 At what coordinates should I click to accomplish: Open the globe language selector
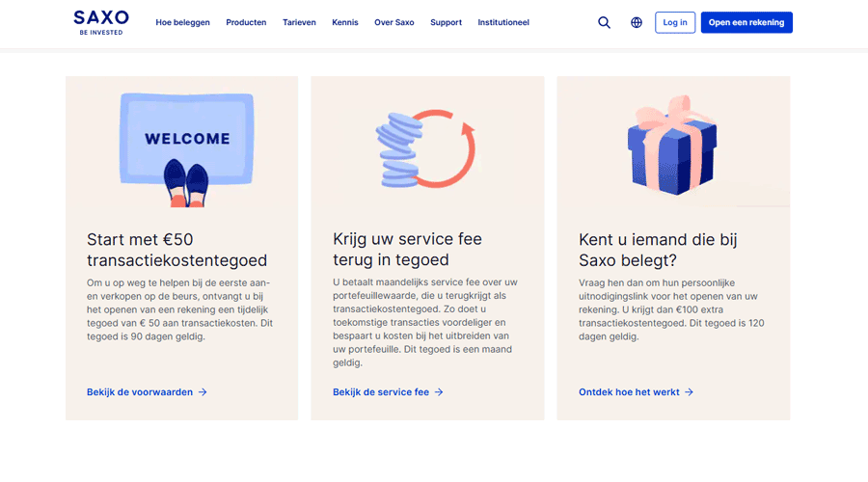click(x=637, y=22)
